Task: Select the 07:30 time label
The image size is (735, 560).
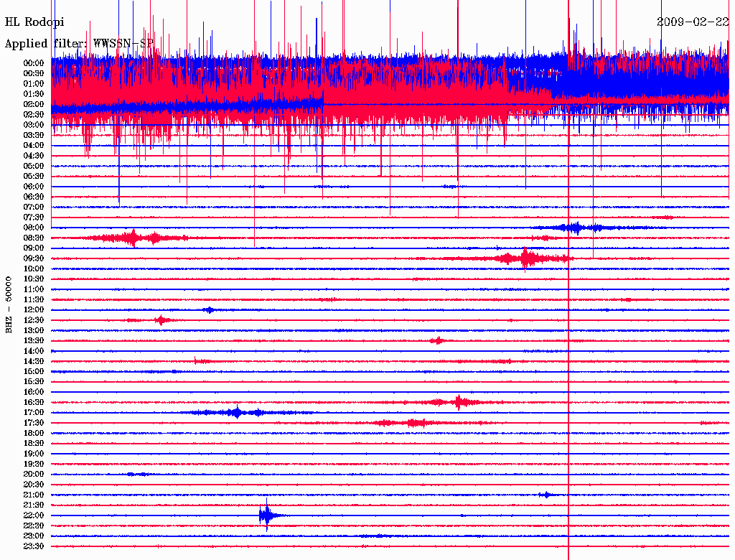Action: 34,217
